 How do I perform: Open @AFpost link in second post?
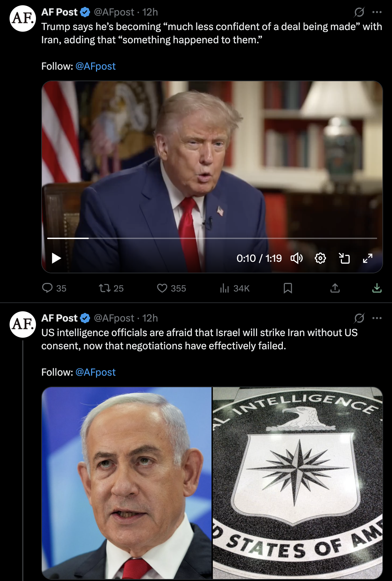pos(95,372)
